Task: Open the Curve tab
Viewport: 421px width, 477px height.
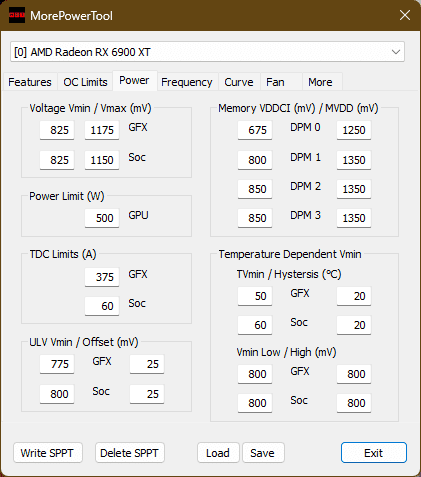Action: tap(239, 82)
